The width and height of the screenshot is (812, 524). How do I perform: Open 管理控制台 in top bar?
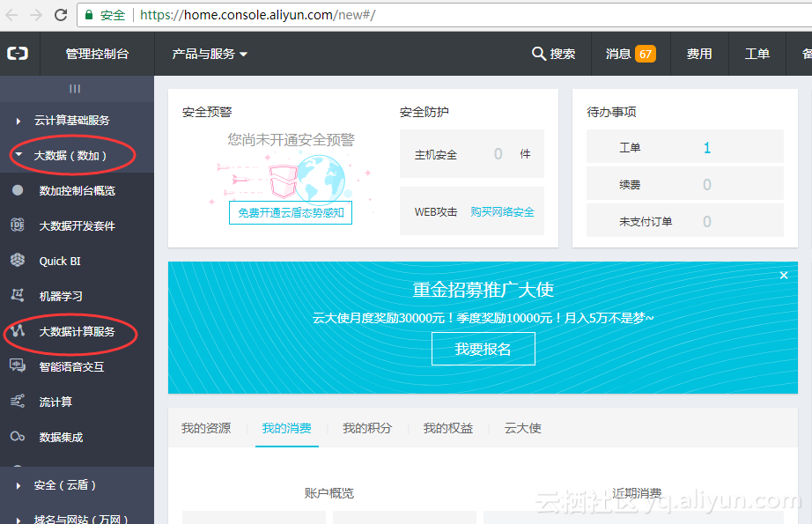(97, 54)
